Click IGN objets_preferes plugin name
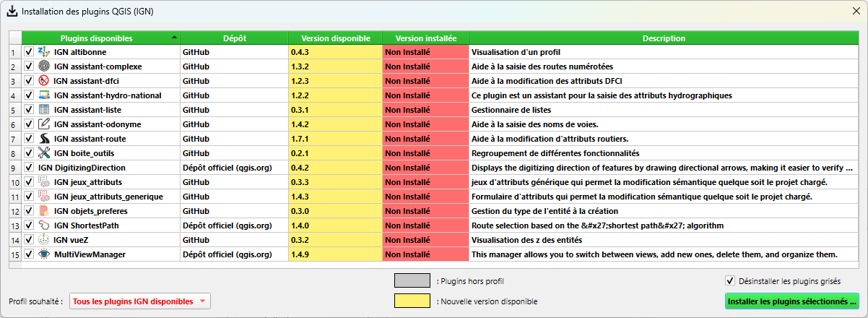 point(92,211)
